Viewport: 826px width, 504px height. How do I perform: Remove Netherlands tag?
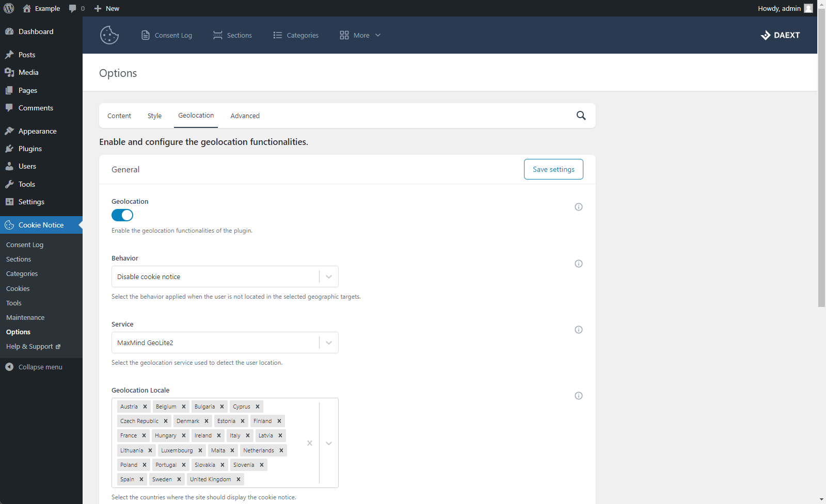281,450
